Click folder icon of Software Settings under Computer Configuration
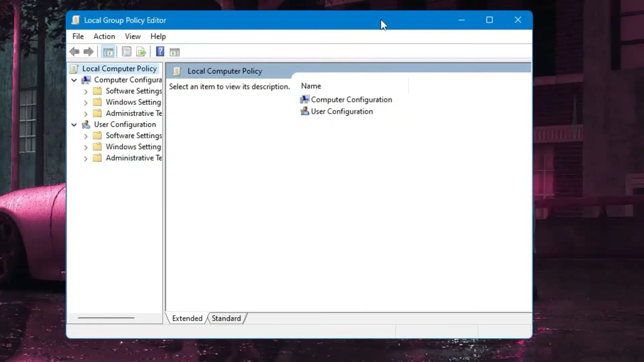This screenshot has height=362, width=644. 97,91
